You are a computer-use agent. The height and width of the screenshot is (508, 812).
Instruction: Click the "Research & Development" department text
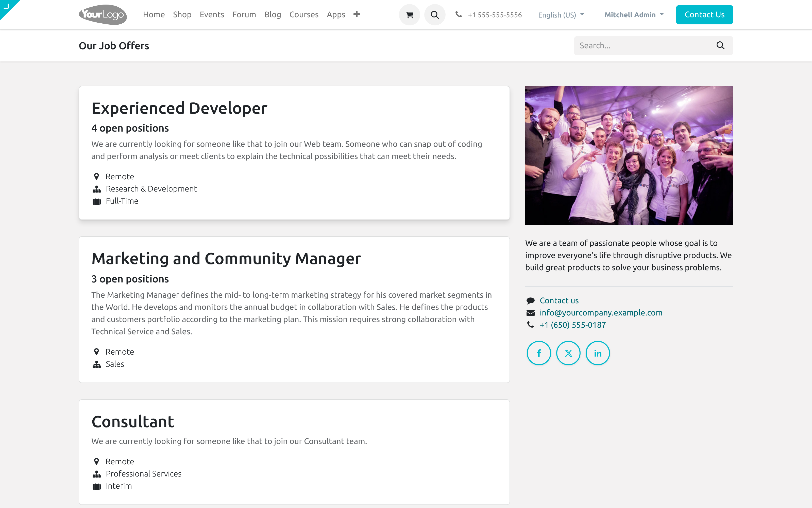[151, 189]
